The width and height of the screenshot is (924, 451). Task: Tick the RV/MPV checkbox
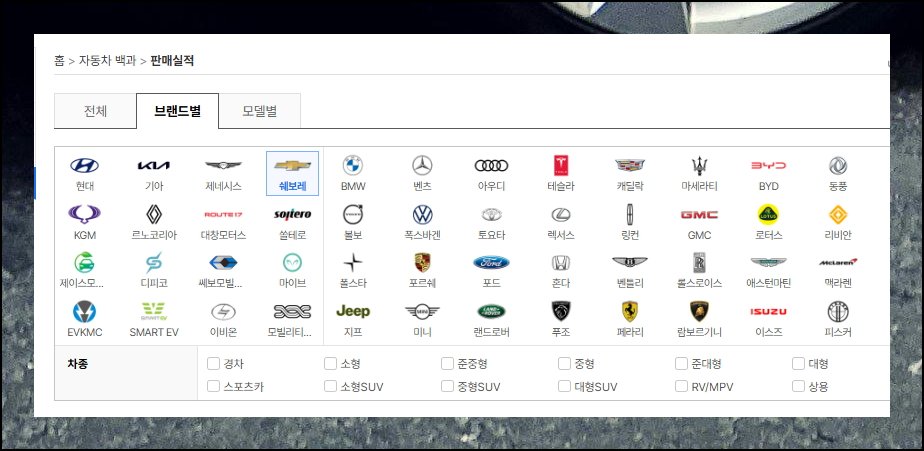[x=681, y=386]
